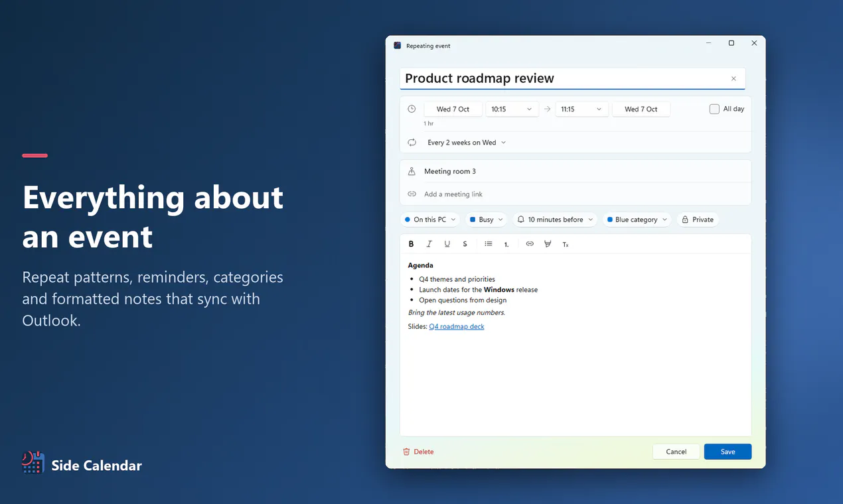Image resolution: width=843 pixels, height=504 pixels.
Task: Maximize the Repeating event window
Action: [731, 43]
